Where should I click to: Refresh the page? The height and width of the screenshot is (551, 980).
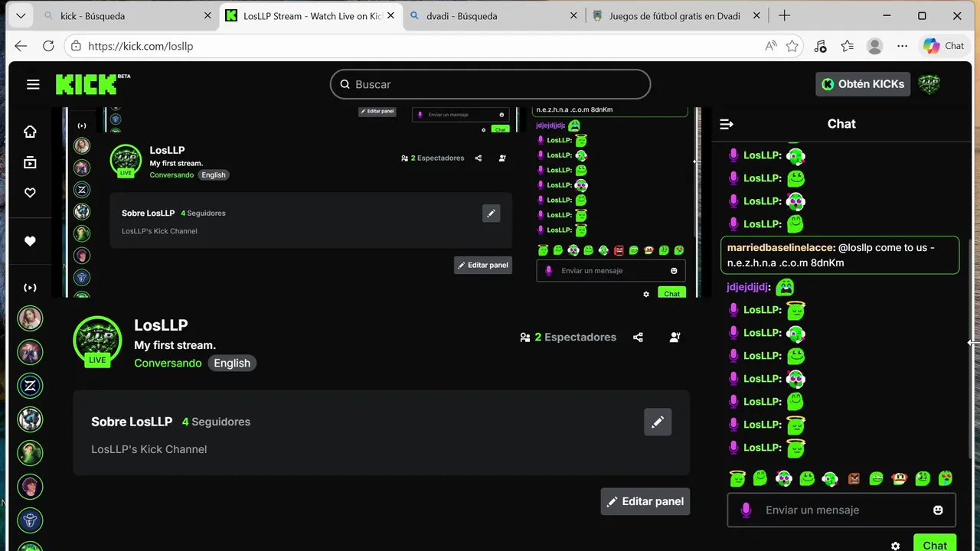click(x=48, y=46)
